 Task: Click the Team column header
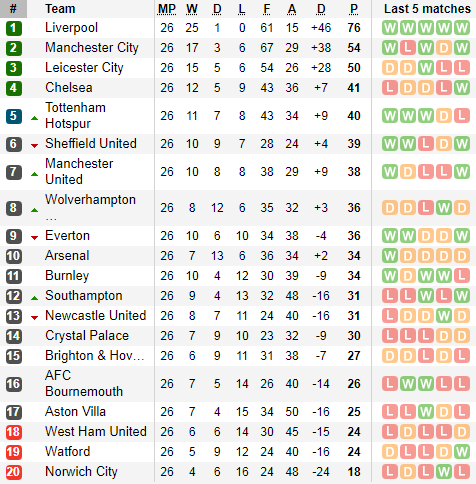click(60, 9)
